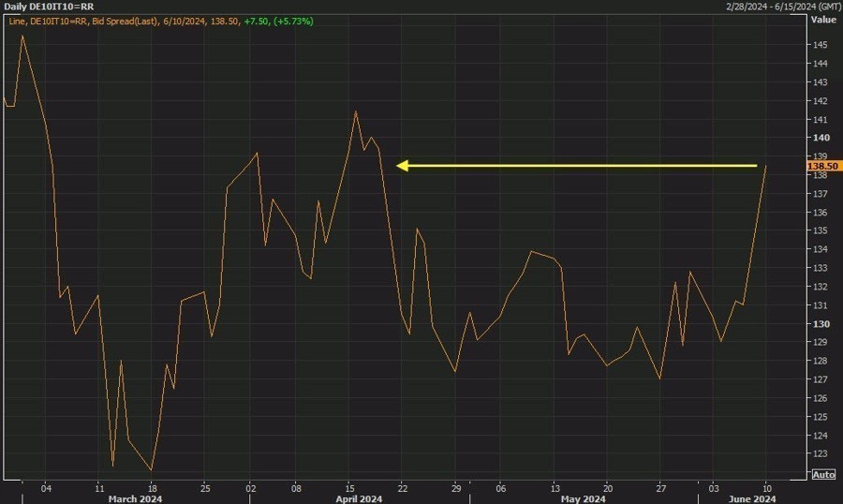Click the date tick 13 in May
Screen dimensions: 843x504
(x=555, y=488)
